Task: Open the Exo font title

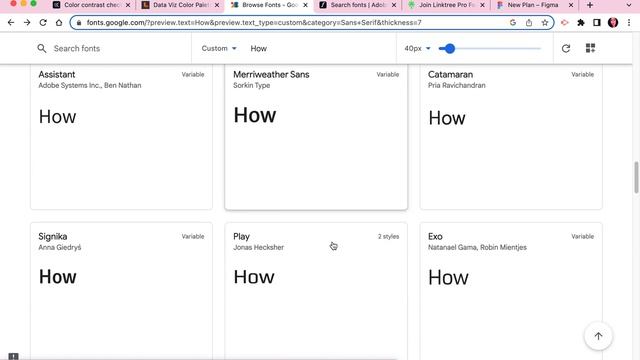Action: pyautogui.click(x=435, y=236)
